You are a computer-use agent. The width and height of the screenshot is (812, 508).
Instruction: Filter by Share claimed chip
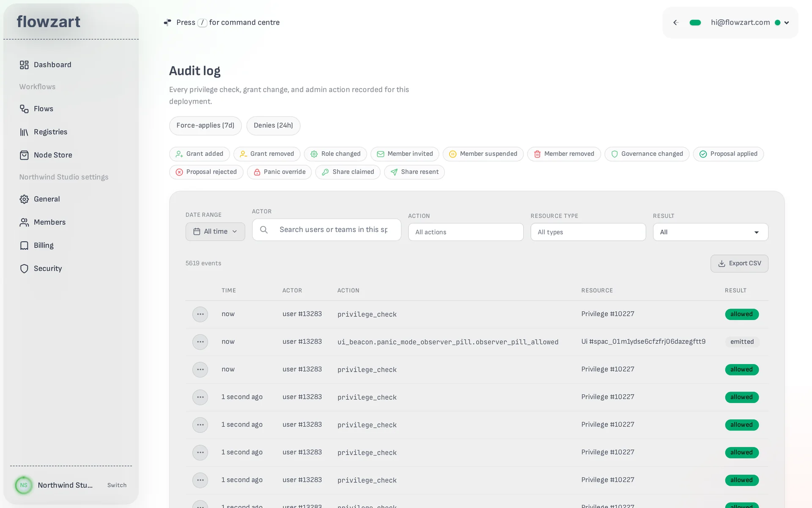pos(348,172)
